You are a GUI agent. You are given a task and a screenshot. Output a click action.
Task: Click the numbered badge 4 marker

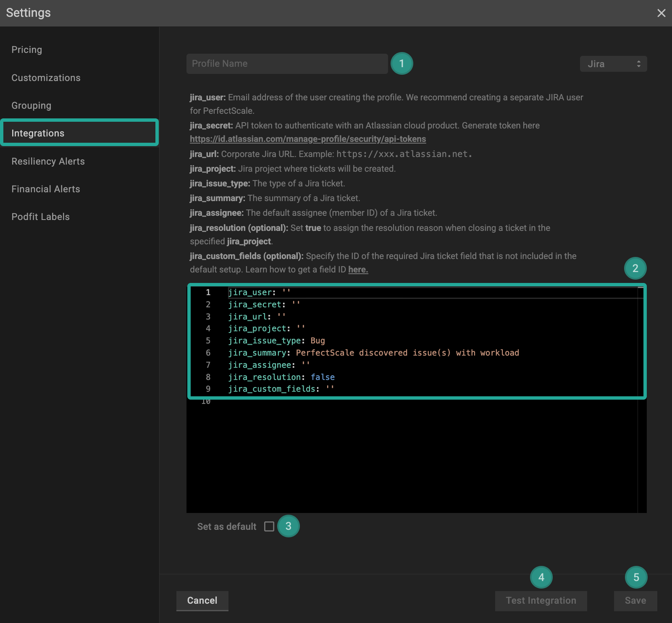tap(541, 577)
